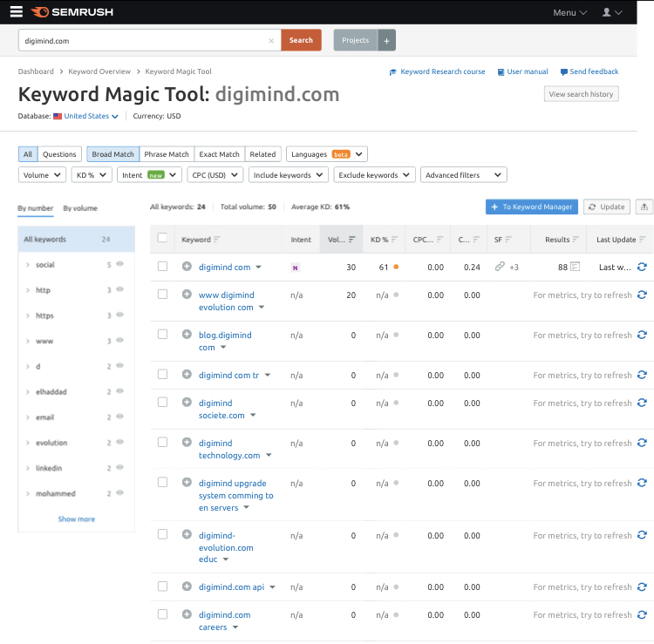Refresh metrics for digimind com row
The height and width of the screenshot is (644, 654).
click(642, 267)
